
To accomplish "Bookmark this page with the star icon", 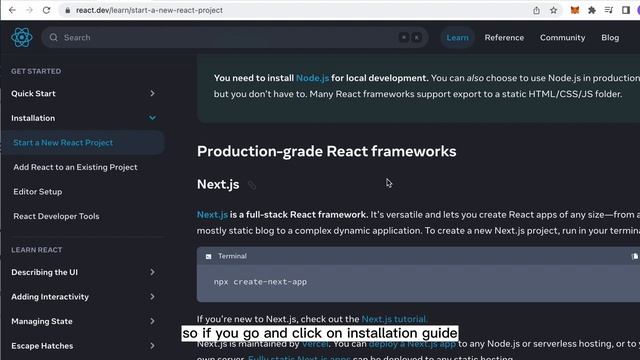I will (553, 10).
